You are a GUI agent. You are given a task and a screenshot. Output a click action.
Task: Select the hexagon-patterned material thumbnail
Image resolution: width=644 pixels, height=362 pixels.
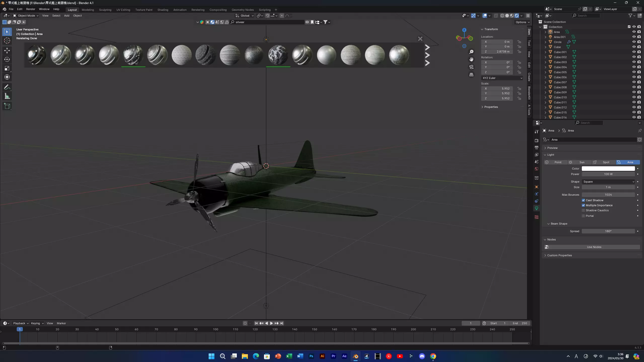click(x=181, y=55)
